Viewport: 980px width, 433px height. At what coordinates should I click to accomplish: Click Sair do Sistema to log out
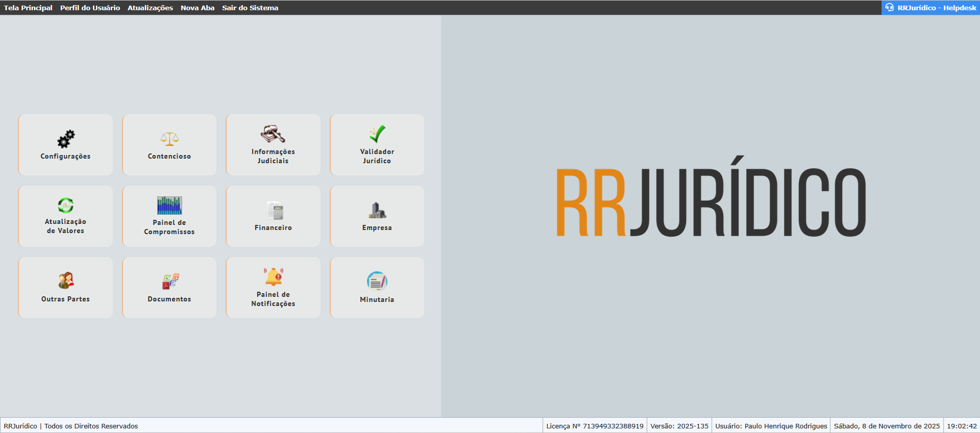pos(250,8)
